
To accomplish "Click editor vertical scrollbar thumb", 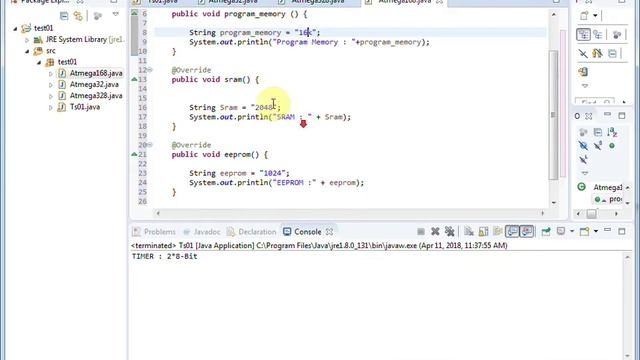I will pos(553,115).
